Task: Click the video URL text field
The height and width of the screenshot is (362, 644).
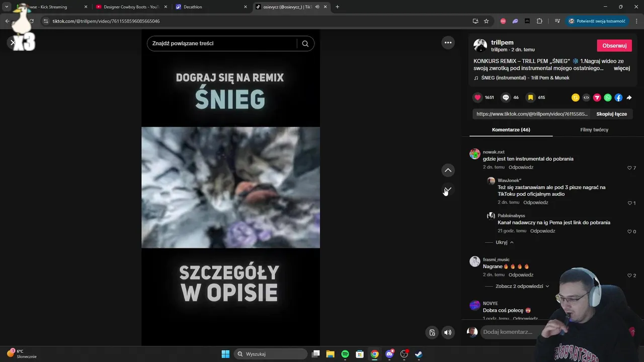Action: pyautogui.click(x=532, y=114)
